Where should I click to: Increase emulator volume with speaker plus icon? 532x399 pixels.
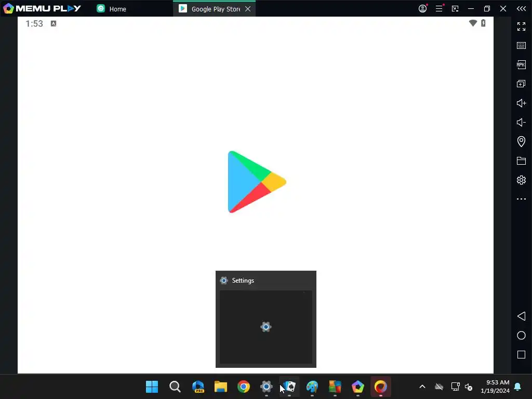(x=521, y=103)
